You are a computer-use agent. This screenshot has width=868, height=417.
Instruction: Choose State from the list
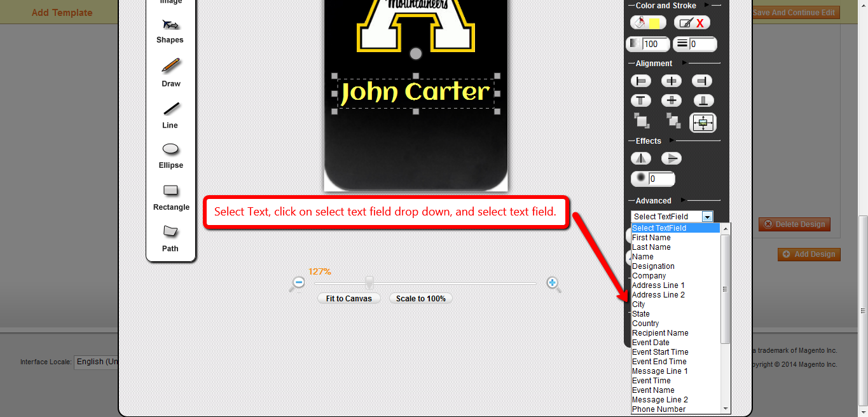675,314
